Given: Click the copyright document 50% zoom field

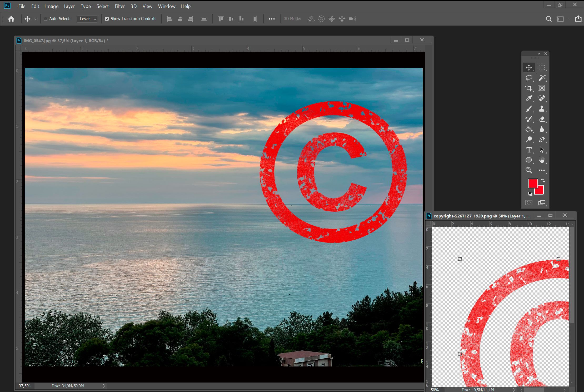Looking at the screenshot, I should point(435,390).
